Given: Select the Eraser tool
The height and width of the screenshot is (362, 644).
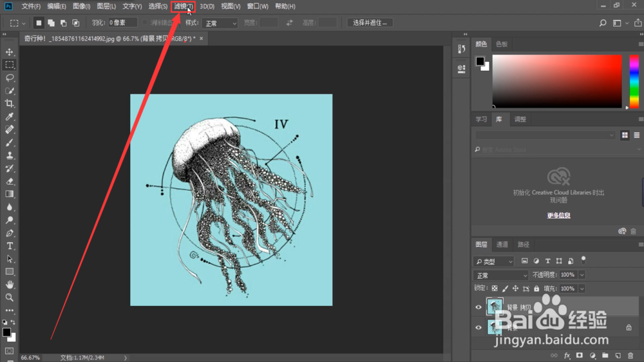Looking at the screenshot, I should pos(10,181).
